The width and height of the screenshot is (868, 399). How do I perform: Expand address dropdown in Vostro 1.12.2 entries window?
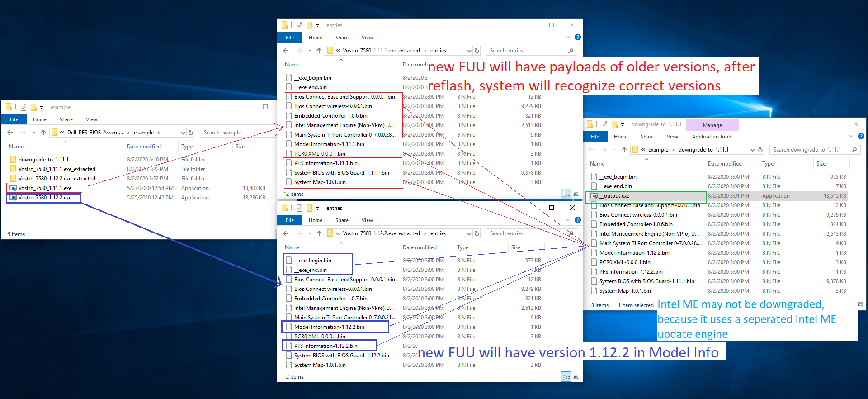[x=469, y=233]
